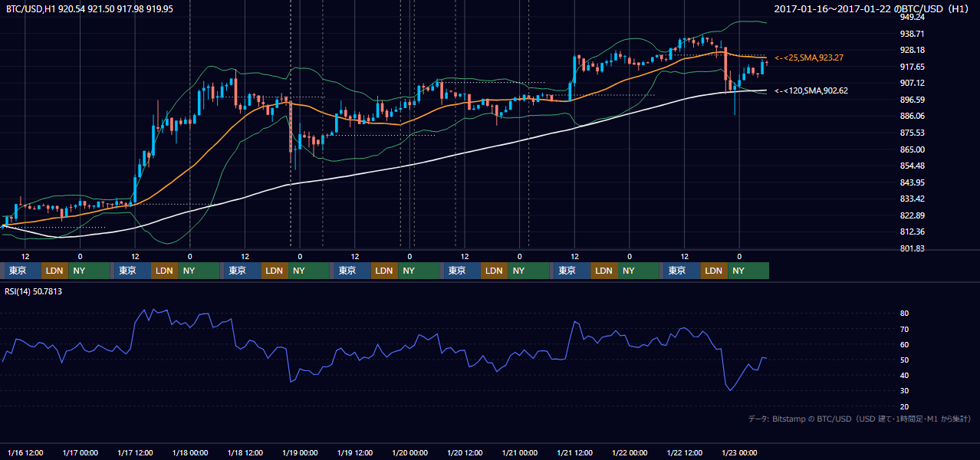This screenshot has height=460, width=980.
Task: Click price axis value 833.42
Action: (912, 199)
